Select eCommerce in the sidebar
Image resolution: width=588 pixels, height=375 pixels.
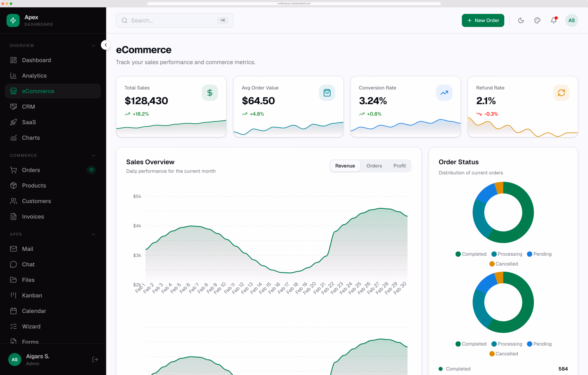53,91
